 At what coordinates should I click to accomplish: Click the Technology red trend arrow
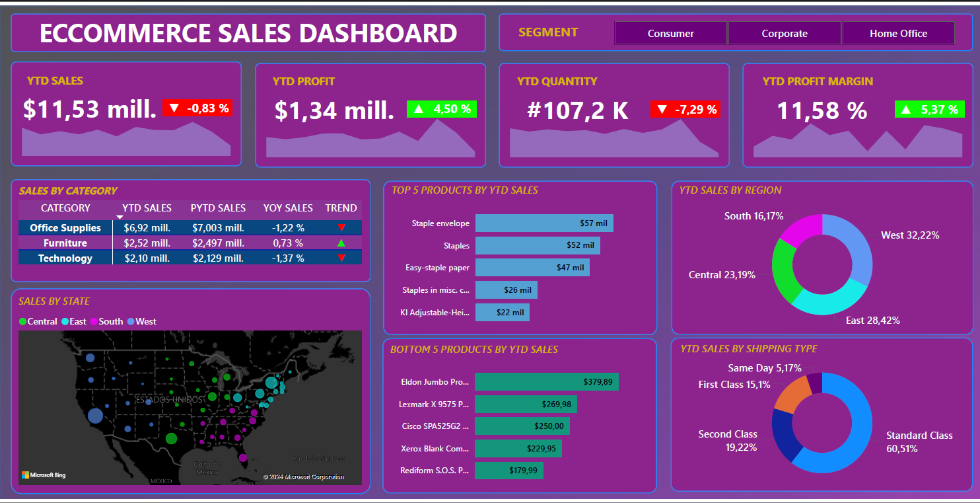coord(341,258)
